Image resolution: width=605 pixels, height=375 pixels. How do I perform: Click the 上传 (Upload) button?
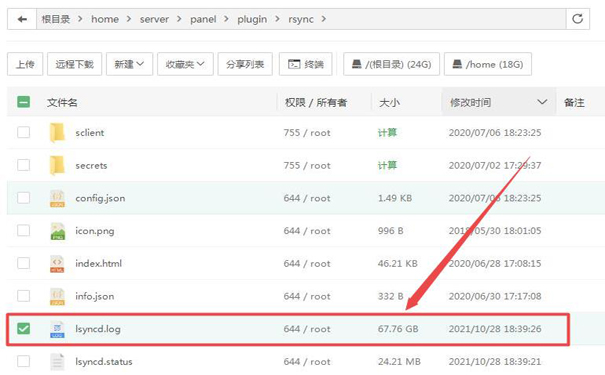pyautogui.click(x=25, y=64)
